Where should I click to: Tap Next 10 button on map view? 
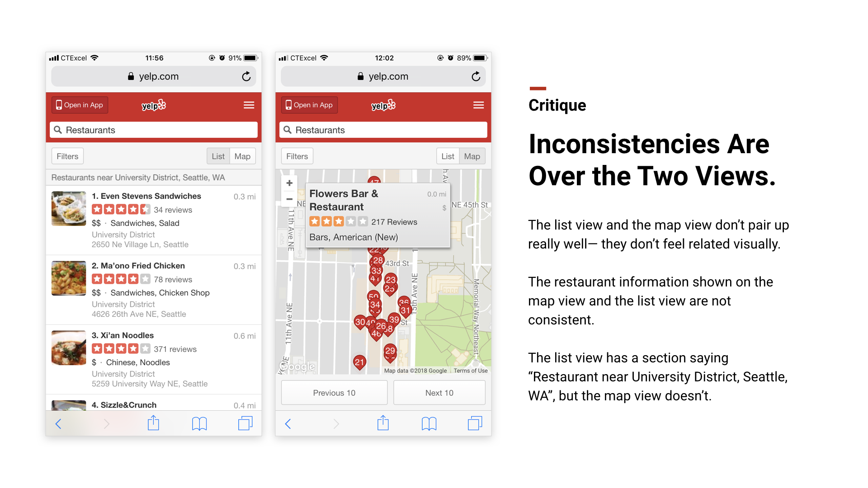pyautogui.click(x=439, y=393)
